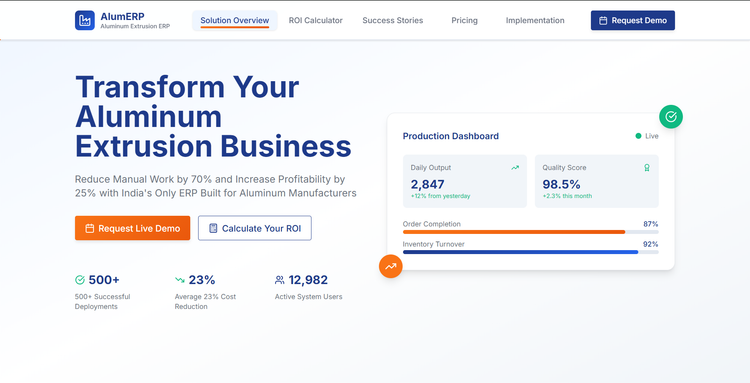Image resolution: width=750 pixels, height=383 pixels.
Task: Click the orange Request Live Demo button
Action: point(132,228)
